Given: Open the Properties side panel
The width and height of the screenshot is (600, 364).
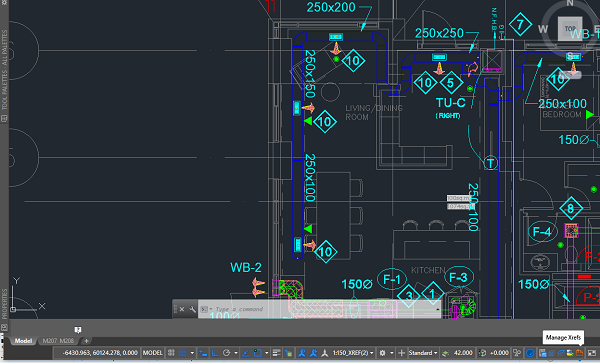Looking at the screenshot, I should tap(4, 304).
